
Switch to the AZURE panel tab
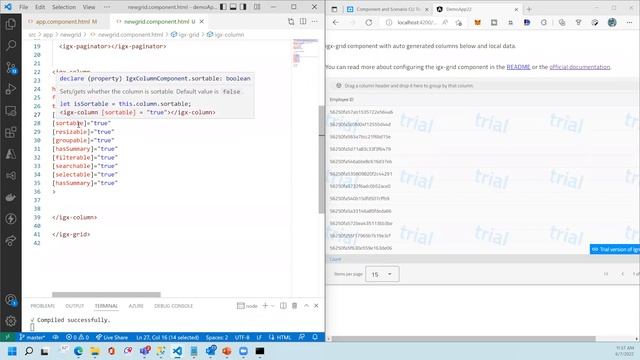point(136,306)
